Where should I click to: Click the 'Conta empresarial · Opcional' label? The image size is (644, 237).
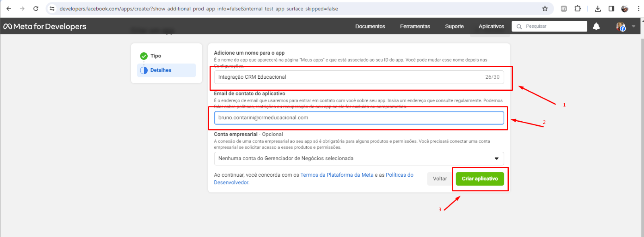click(x=248, y=134)
